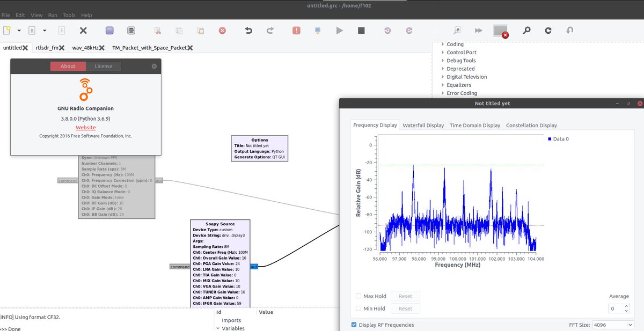Reload the block library
644x331 pixels.
pyautogui.click(x=548, y=31)
